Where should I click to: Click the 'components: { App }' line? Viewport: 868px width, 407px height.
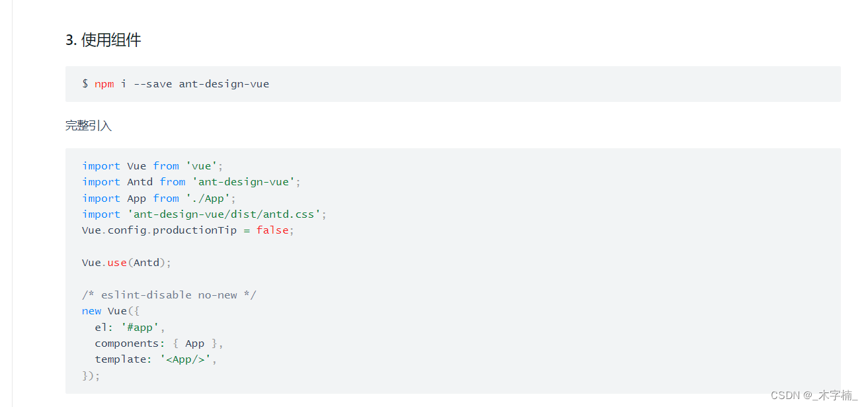click(x=159, y=343)
